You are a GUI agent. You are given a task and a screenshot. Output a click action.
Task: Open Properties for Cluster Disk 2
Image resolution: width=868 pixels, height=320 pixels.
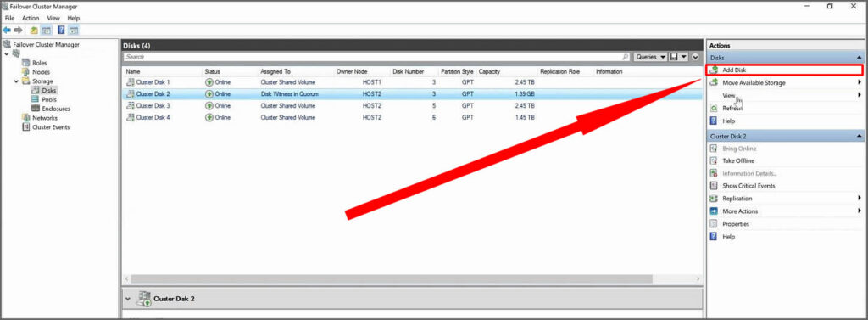(784, 224)
